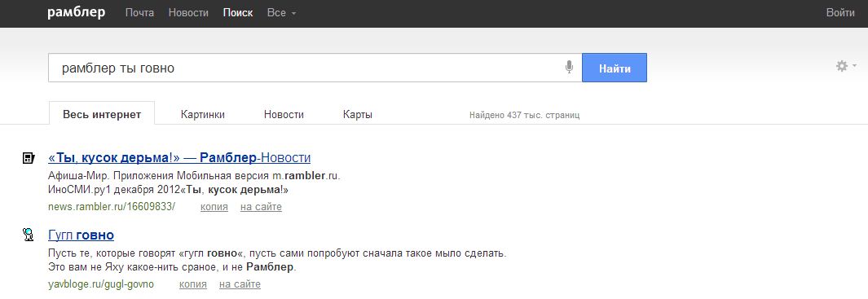The height and width of the screenshot is (299, 868).
Task: Click the Рамблер logo
Action: 76,13
